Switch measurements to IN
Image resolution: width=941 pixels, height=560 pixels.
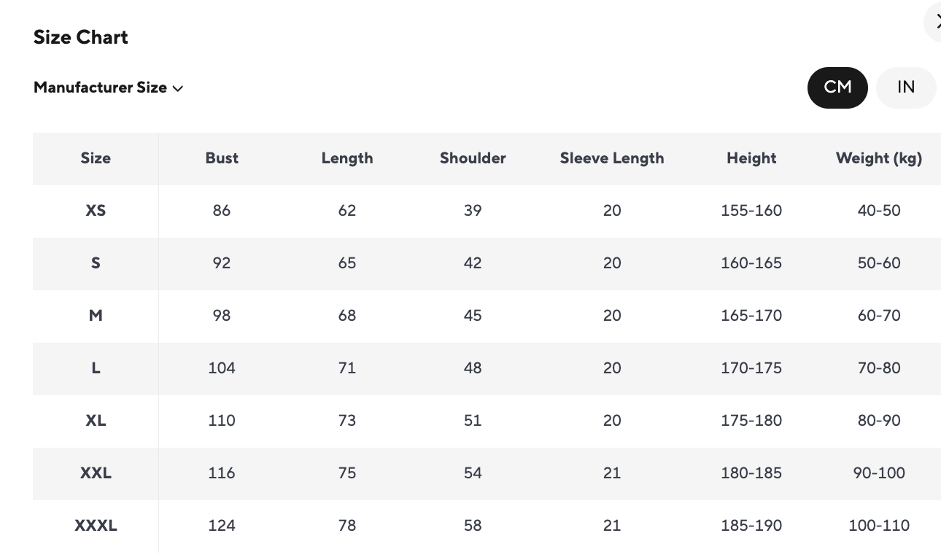coord(905,87)
